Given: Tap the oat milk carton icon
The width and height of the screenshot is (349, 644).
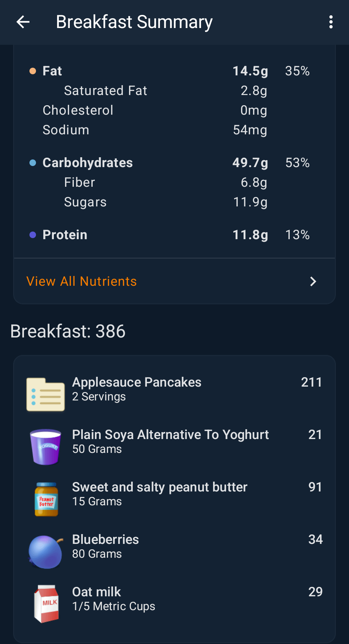Looking at the screenshot, I should point(46,604).
